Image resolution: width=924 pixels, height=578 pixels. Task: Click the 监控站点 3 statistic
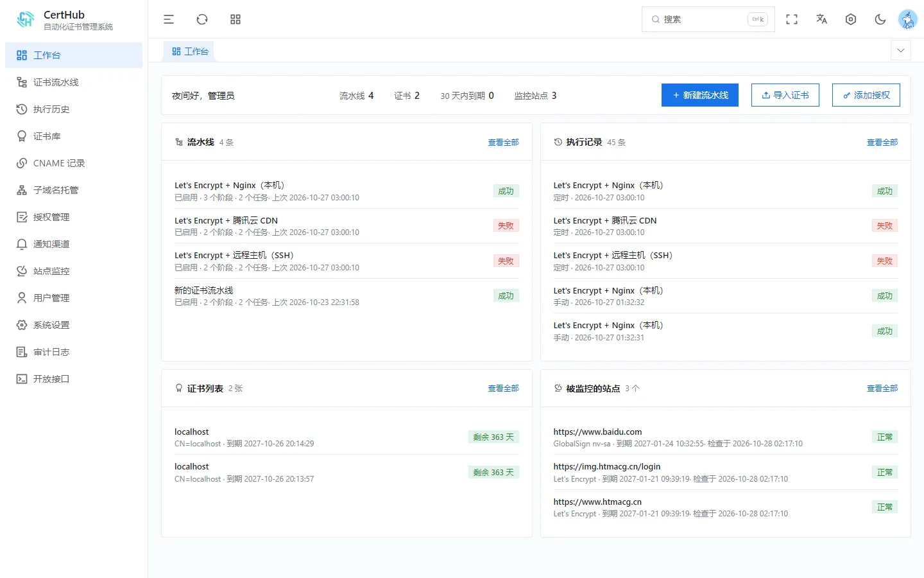[x=535, y=96]
